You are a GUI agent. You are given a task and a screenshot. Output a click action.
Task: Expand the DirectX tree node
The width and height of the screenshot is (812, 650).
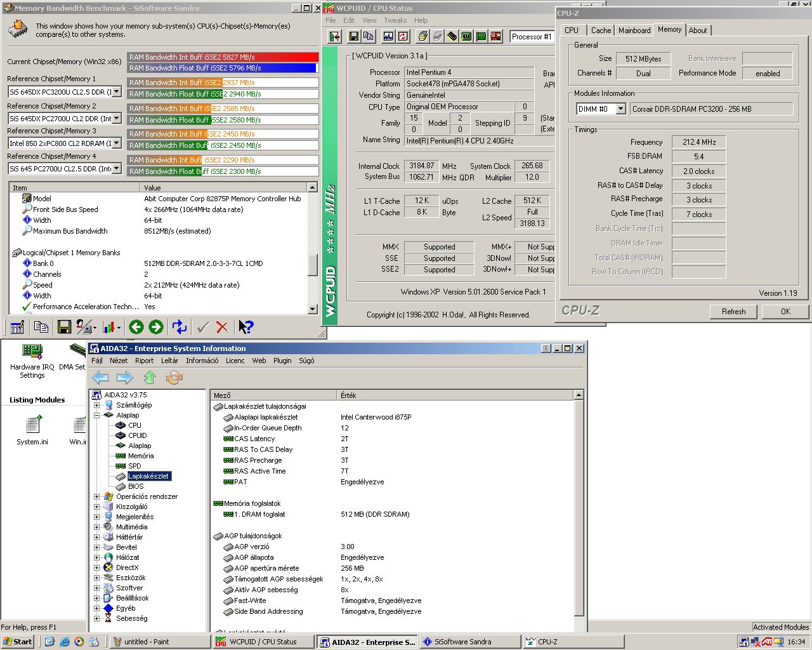[96, 567]
